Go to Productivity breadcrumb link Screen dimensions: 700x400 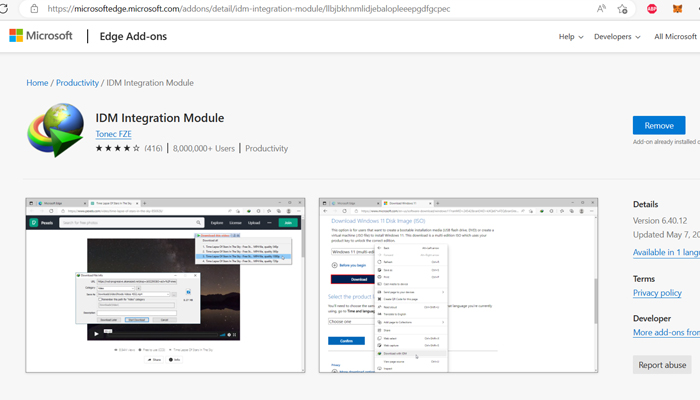pyautogui.click(x=77, y=83)
